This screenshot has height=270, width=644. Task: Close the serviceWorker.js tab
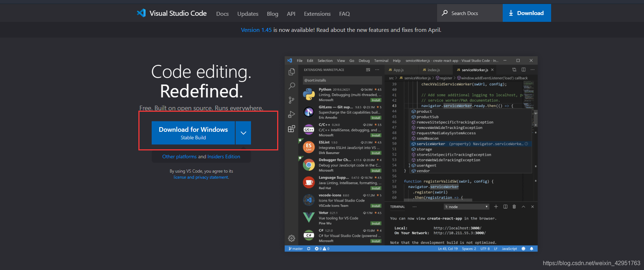click(492, 70)
